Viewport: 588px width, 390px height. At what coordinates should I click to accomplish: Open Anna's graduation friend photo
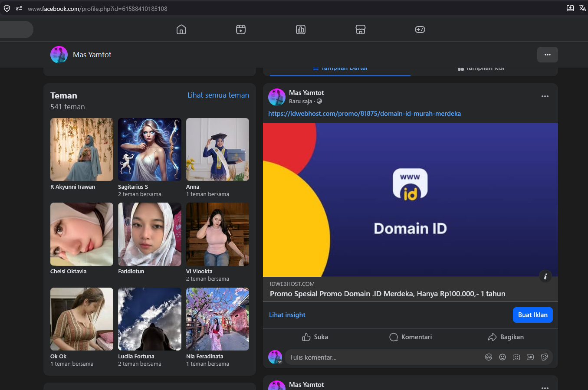click(x=217, y=149)
